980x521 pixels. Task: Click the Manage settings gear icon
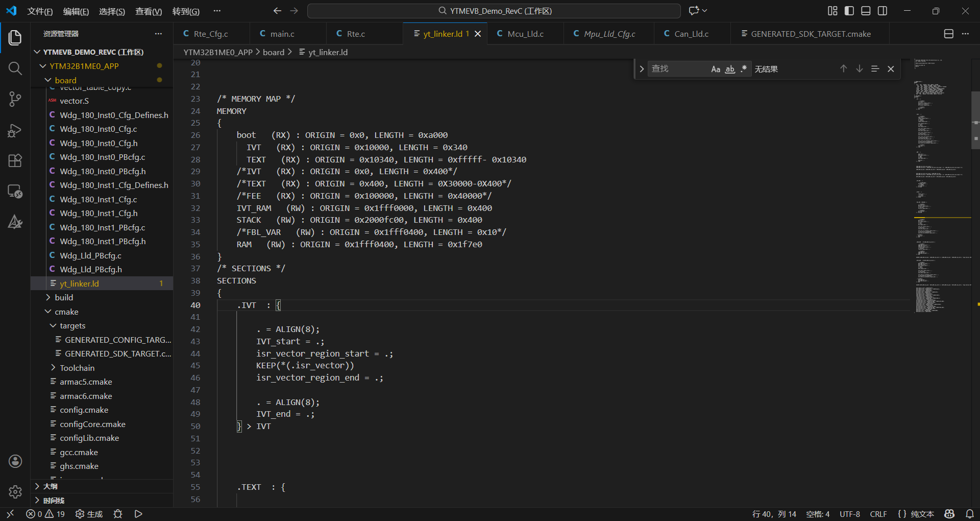point(15,491)
